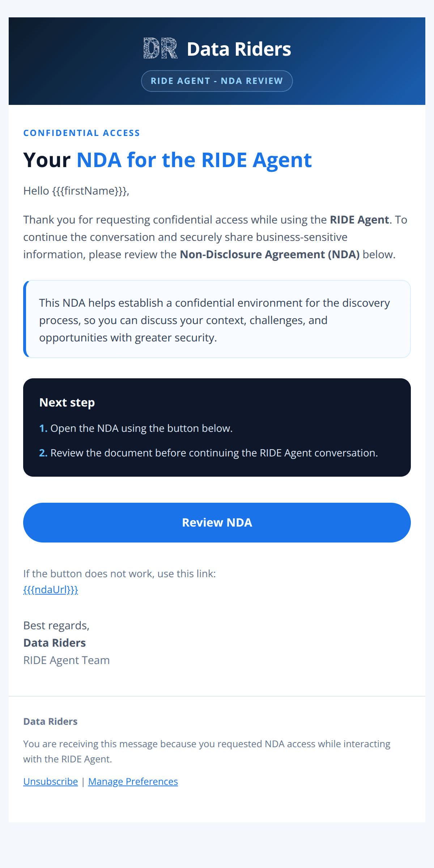Click the footer Data Riders label
The image size is (434, 868).
pos(50,722)
